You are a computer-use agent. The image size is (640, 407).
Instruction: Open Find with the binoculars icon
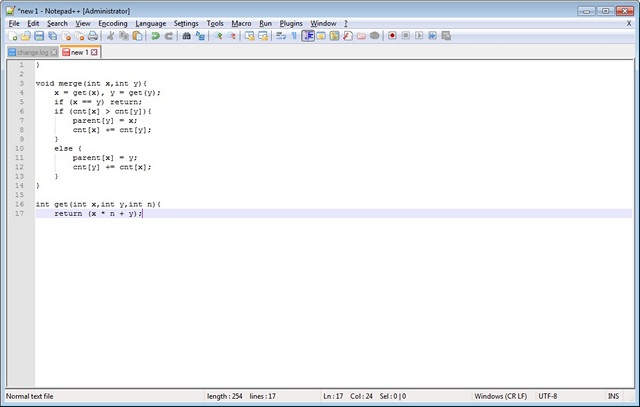tap(187, 36)
